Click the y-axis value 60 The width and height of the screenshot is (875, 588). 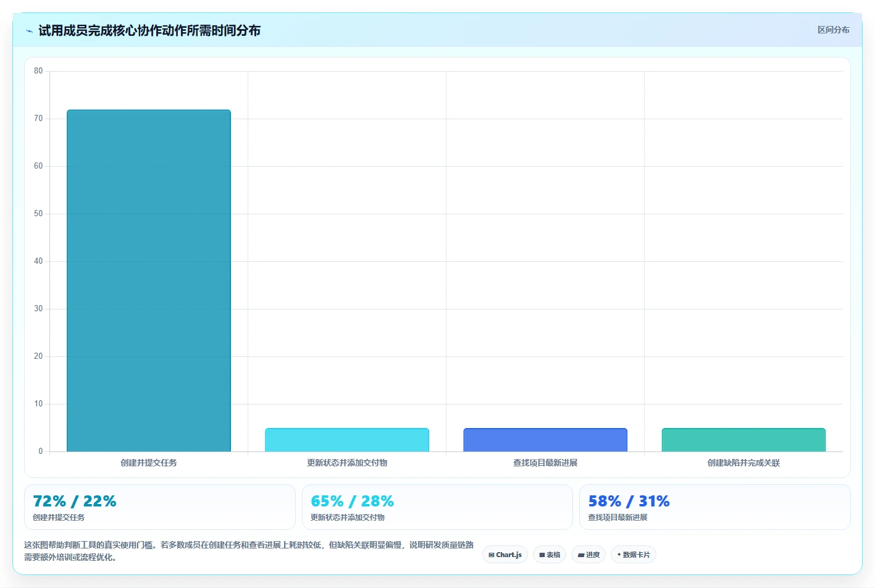point(38,166)
